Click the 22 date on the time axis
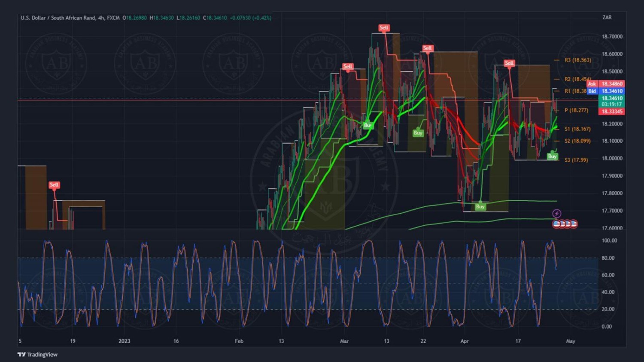 (x=423, y=341)
